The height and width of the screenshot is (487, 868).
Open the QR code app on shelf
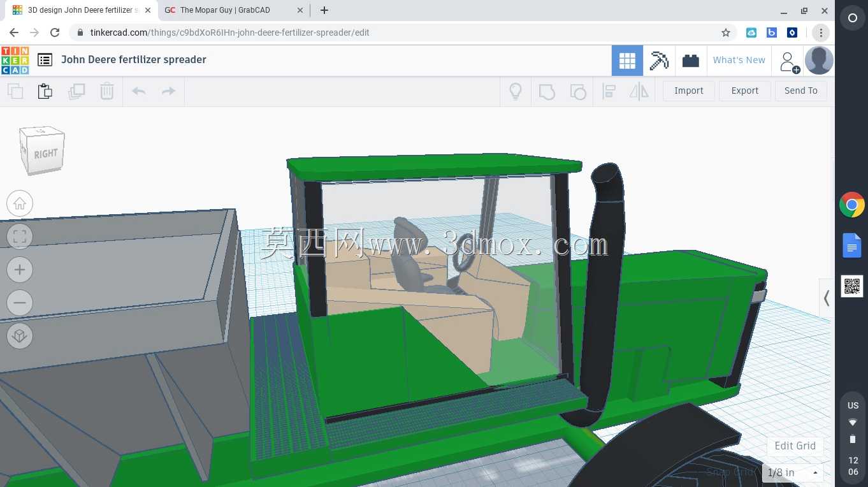click(x=852, y=286)
